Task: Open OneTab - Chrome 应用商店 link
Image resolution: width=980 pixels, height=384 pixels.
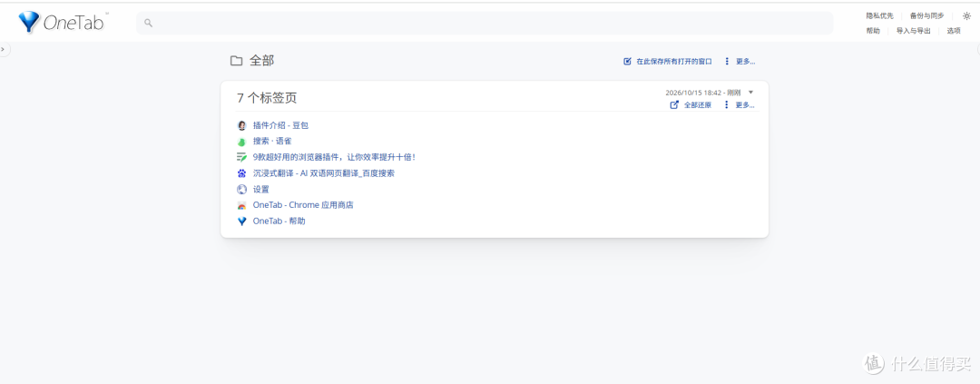Action: pyautogui.click(x=303, y=205)
